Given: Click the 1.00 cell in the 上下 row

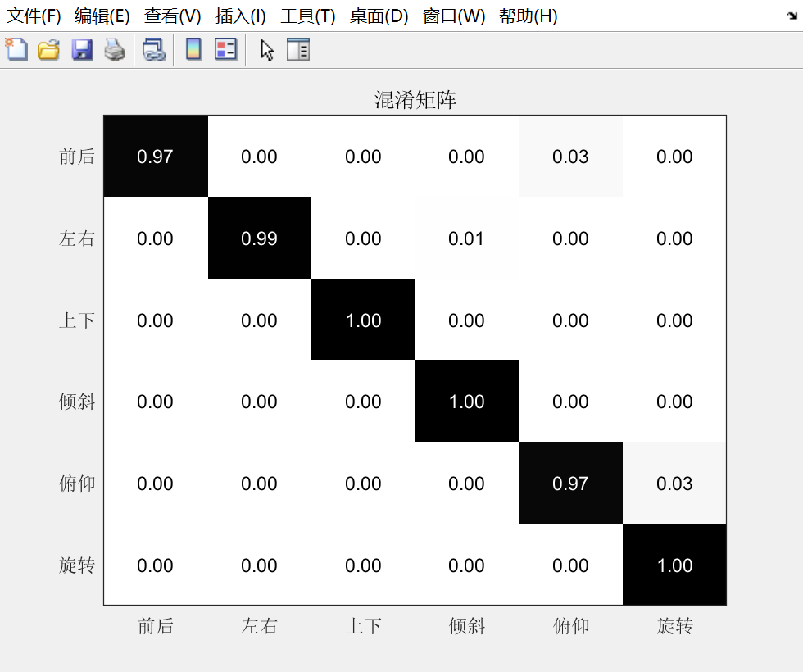Looking at the screenshot, I should tap(364, 320).
